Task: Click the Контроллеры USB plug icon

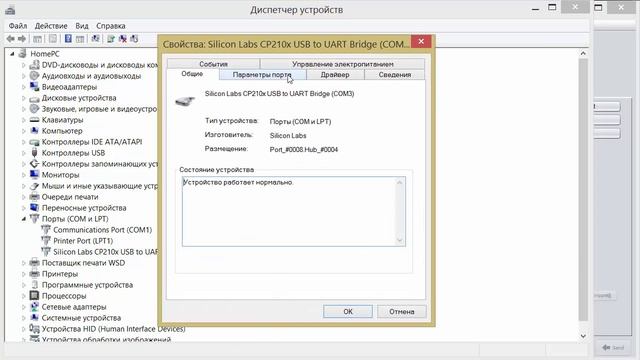Action: [35, 153]
